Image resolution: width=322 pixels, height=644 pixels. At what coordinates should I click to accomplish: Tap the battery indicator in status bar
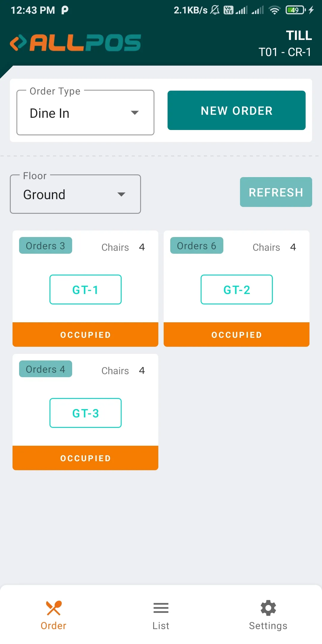295,10
